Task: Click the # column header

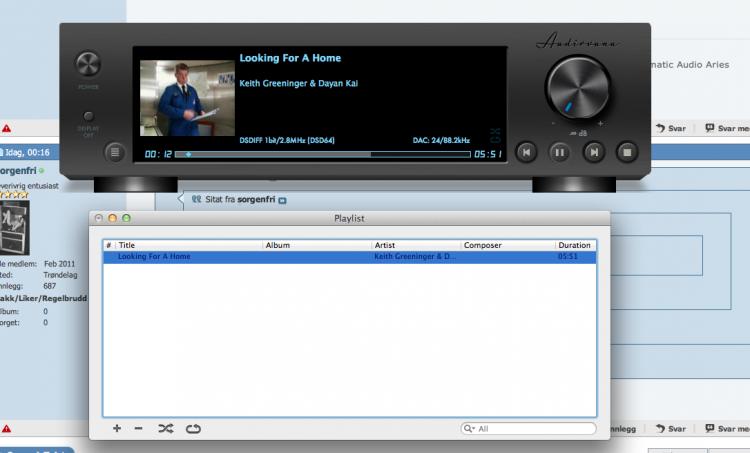Action: 109,245
